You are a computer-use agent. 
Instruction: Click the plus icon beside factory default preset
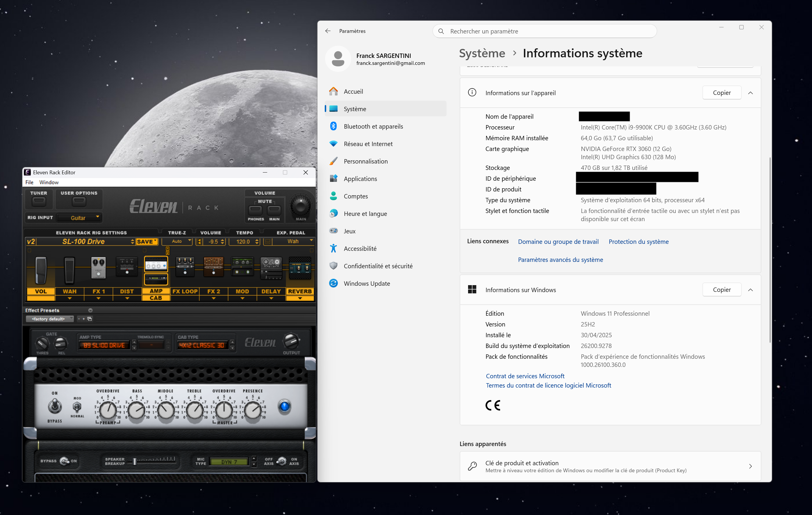point(84,319)
